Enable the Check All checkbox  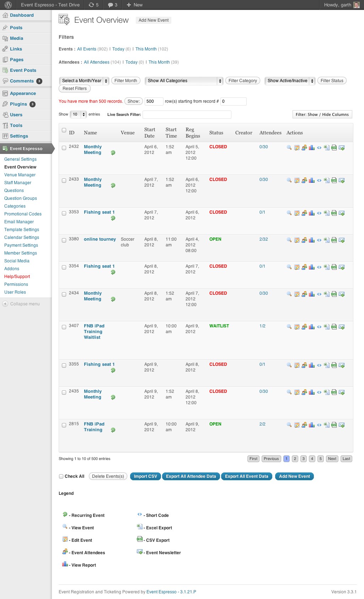(x=61, y=476)
